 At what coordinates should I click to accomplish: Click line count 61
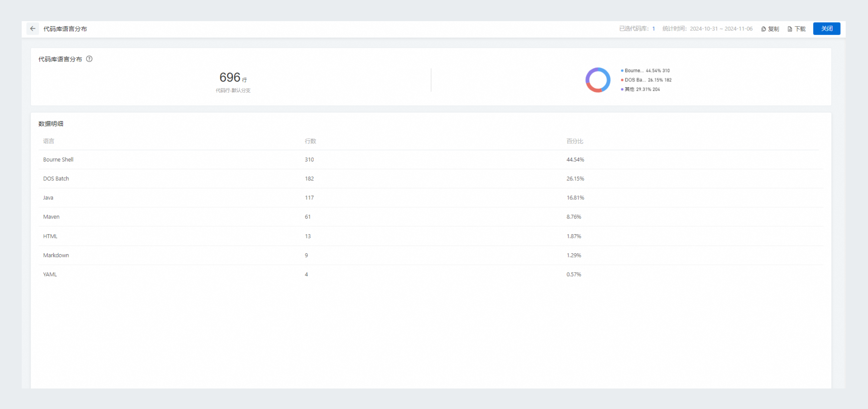308,217
